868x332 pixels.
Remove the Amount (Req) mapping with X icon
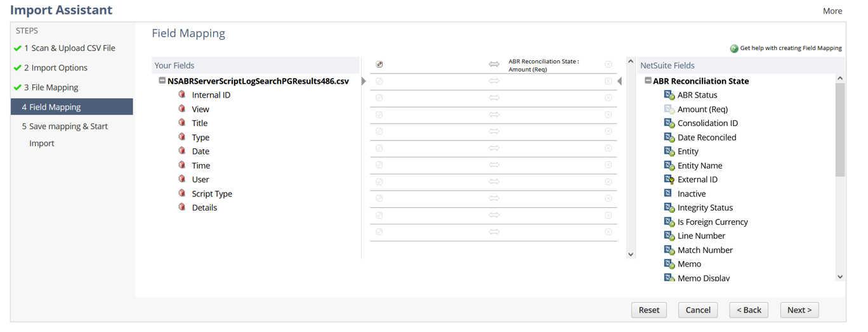click(608, 65)
